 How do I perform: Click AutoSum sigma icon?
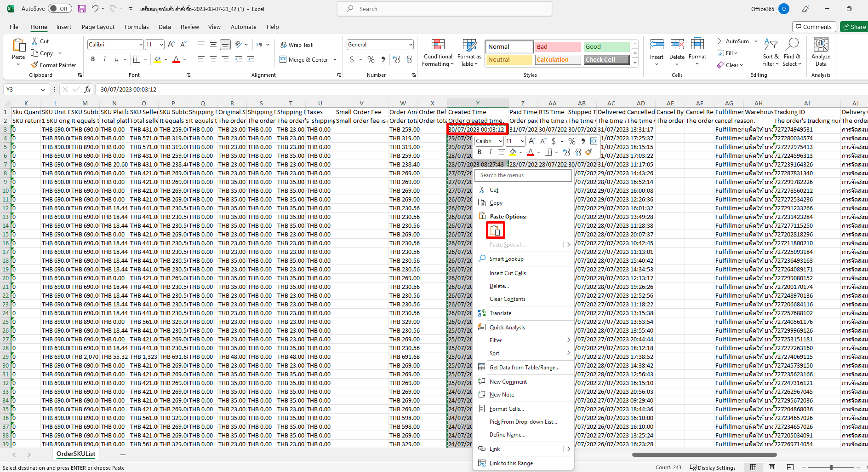pyautogui.click(x=720, y=41)
